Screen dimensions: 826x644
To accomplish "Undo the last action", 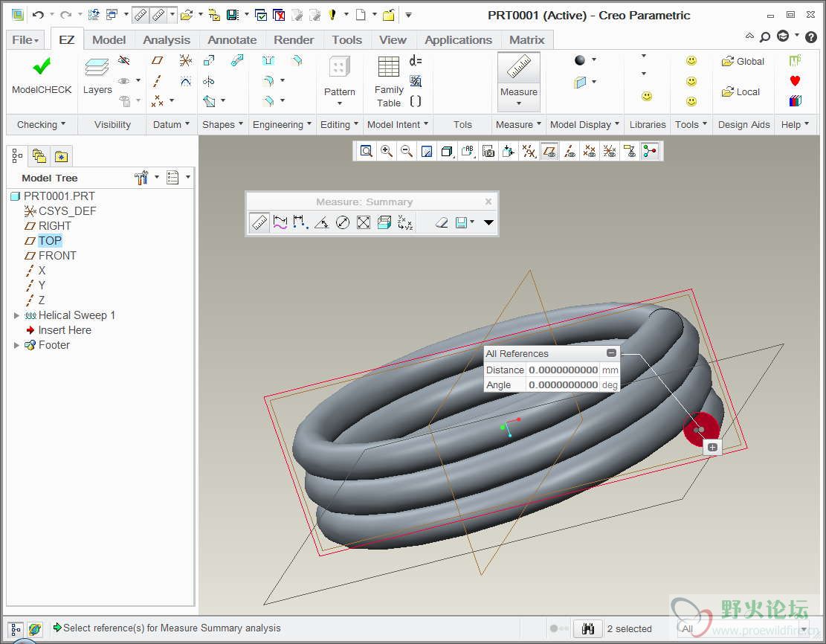I will coord(38,15).
